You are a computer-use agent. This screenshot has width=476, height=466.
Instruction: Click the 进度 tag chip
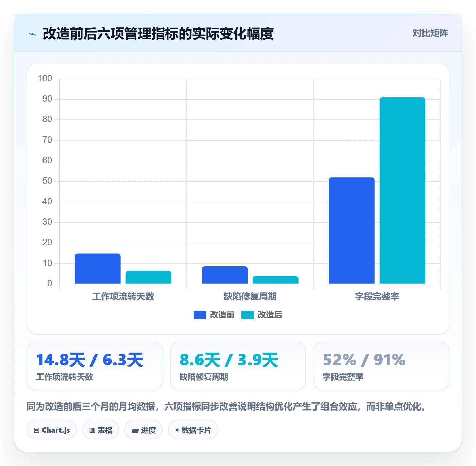pyautogui.click(x=143, y=430)
